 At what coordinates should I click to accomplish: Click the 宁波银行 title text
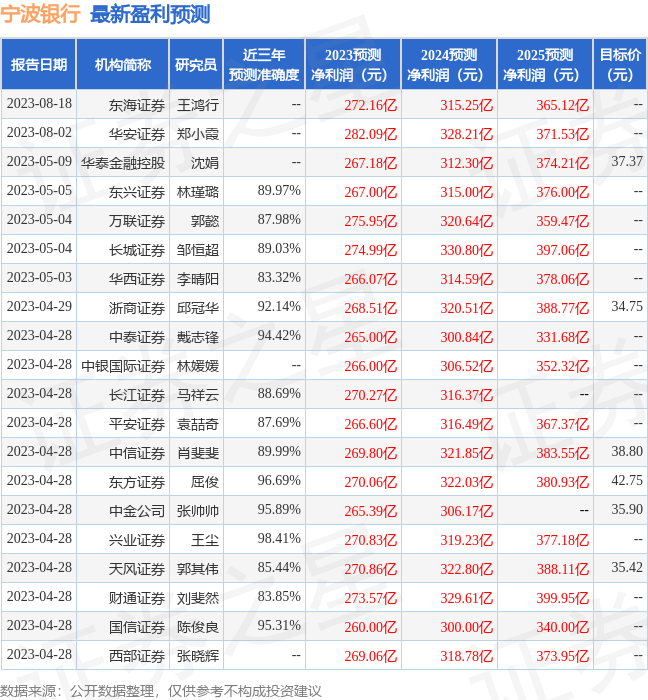pos(40,14)
